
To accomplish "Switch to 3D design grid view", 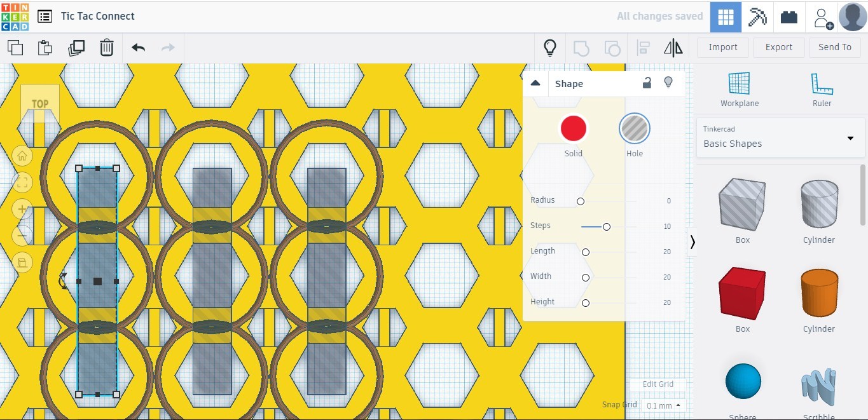I will [726, 17].
